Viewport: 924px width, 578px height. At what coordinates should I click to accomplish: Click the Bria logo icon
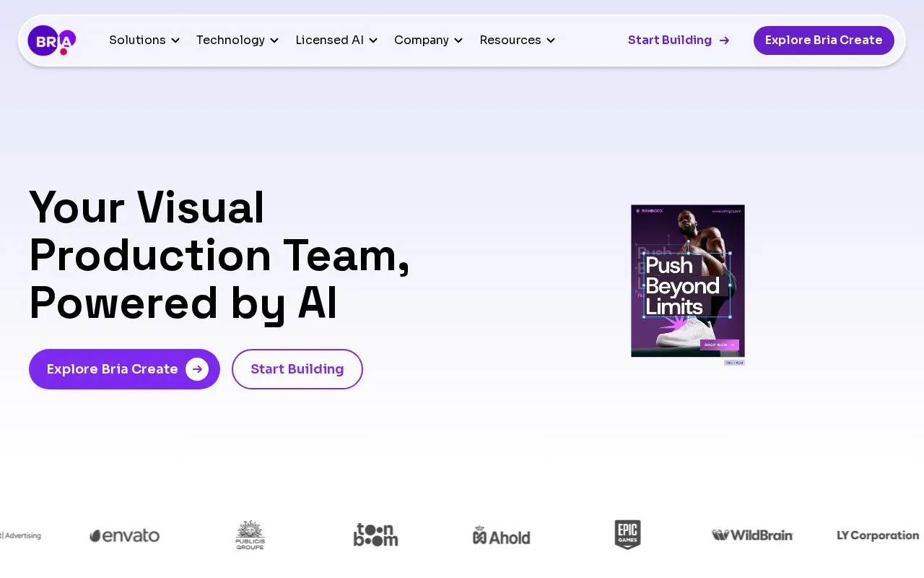(x=52, y=40)
